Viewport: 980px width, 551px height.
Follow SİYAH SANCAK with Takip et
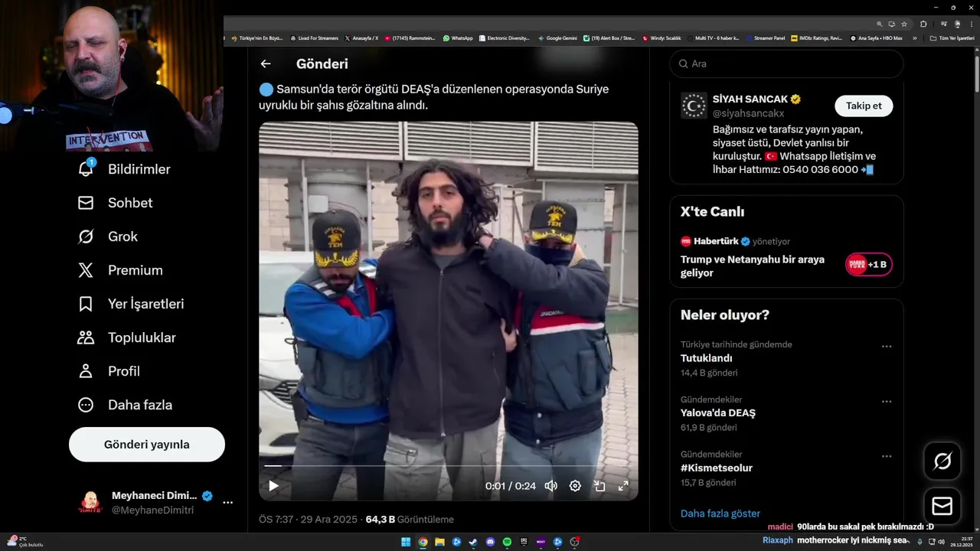tap(864, 106)
